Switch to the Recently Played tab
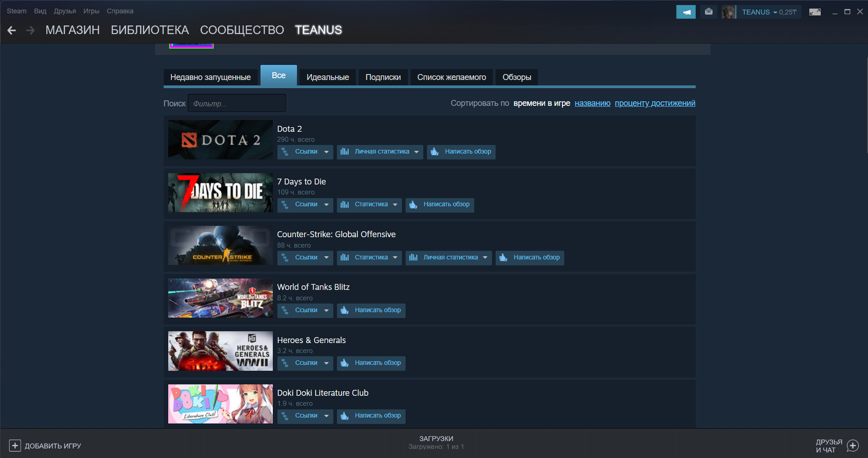868x458 pixels. click(211, 77)
